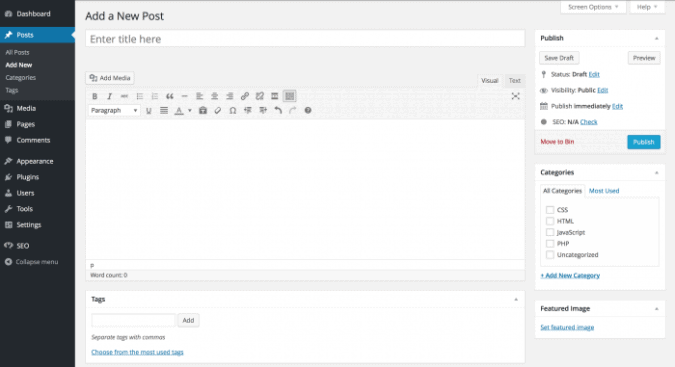Align text left
Viewport: 675px width, 367px height.
199,96
